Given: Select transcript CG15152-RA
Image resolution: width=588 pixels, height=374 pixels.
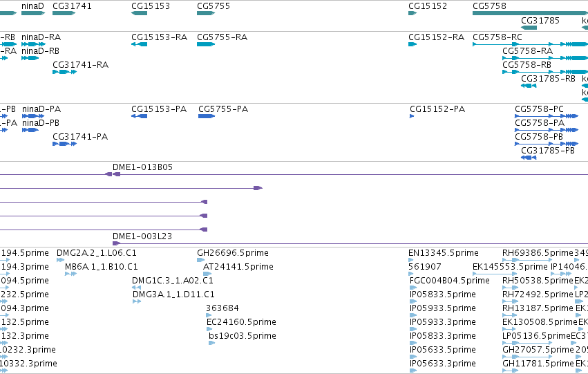Looking at the screenshot, I should (x=412, y=44).
